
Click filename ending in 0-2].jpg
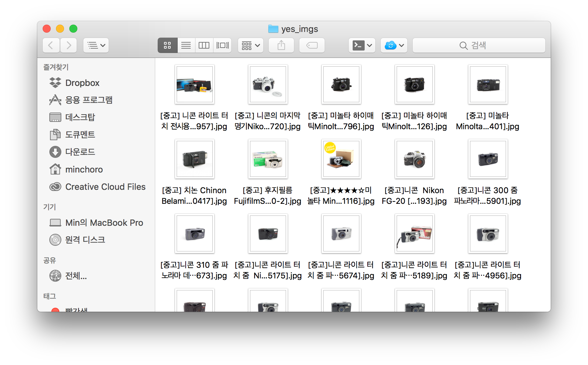[x=268, y=195]
